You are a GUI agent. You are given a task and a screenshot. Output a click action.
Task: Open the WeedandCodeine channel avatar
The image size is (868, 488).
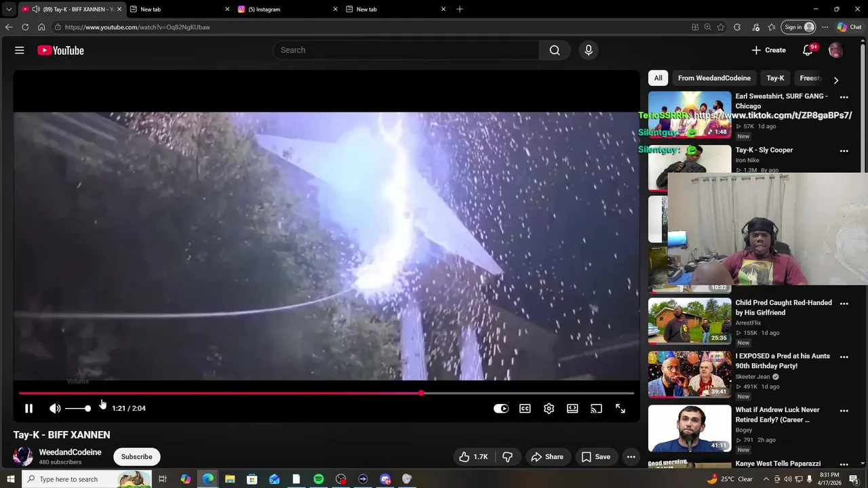[x=22, y=456]
